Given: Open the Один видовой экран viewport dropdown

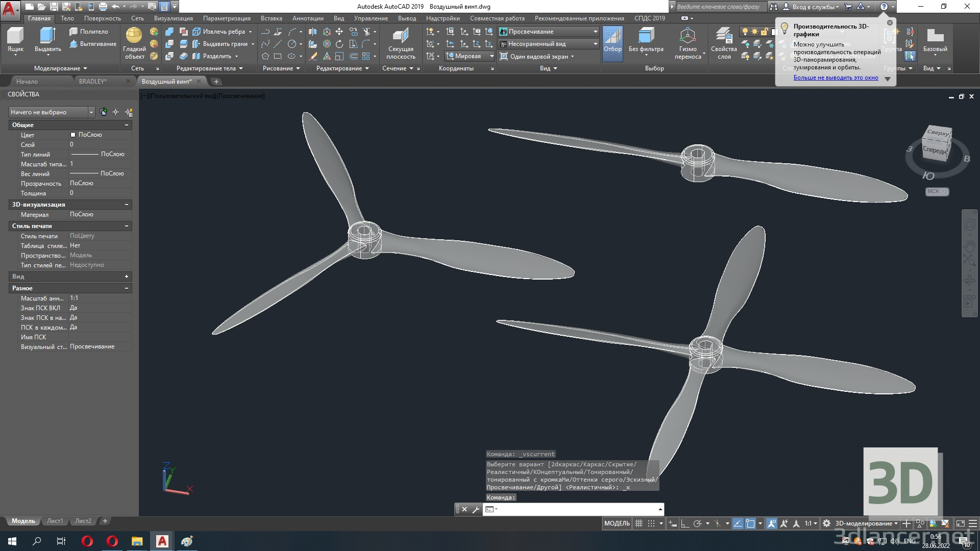Looking at the screenshot, I should pyautogui.click(x=537, y=57).
